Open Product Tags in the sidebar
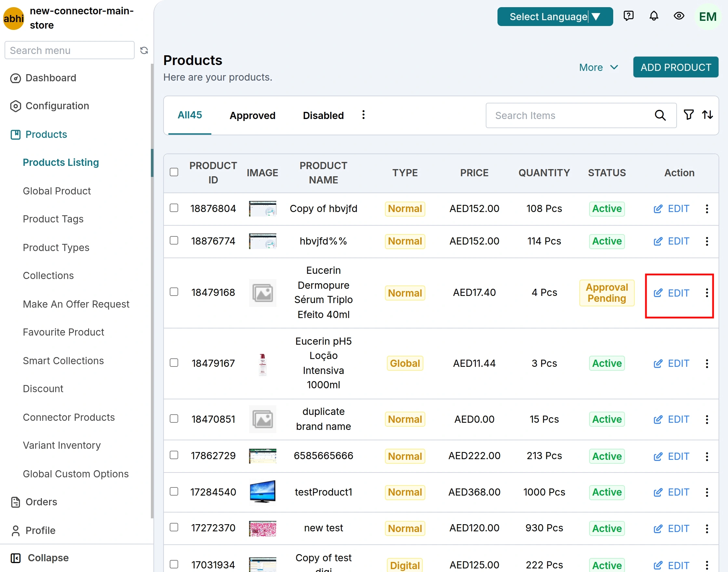 (x=53, y=219)
